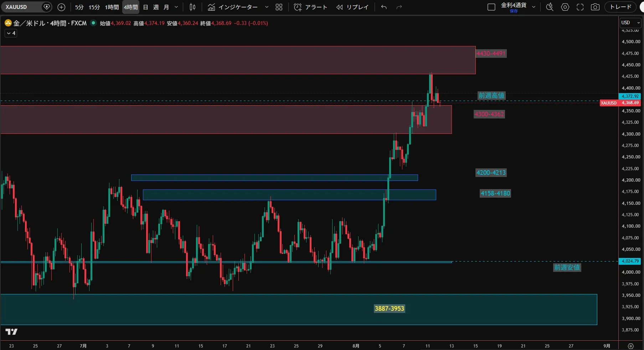Take a chart snapshot with camera icon
The image size is (644, 350).
point(595,7)
